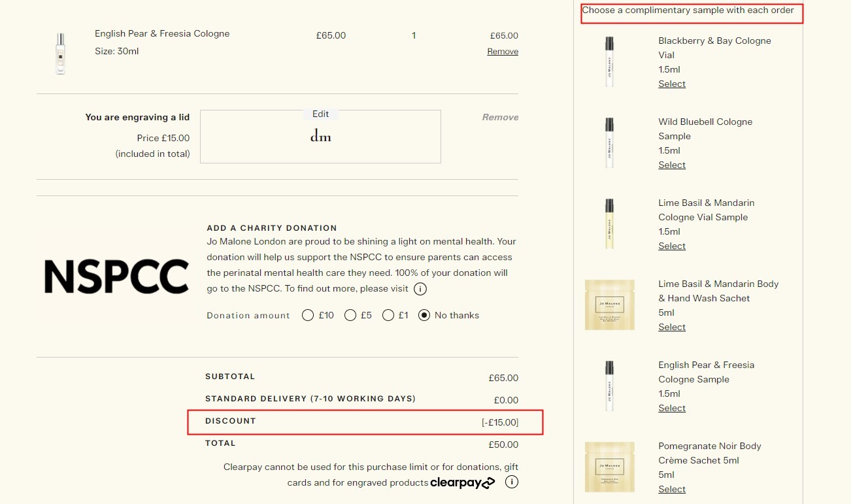Remove the lid engraving
This screenshot has height=504, width=851.
click(500, 117)
